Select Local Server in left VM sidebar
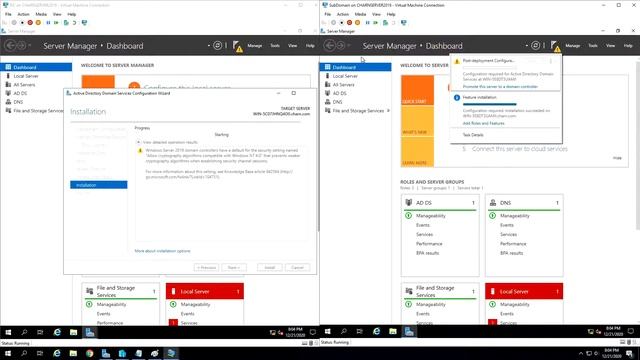The image size is (640, 360). [26, 76]
